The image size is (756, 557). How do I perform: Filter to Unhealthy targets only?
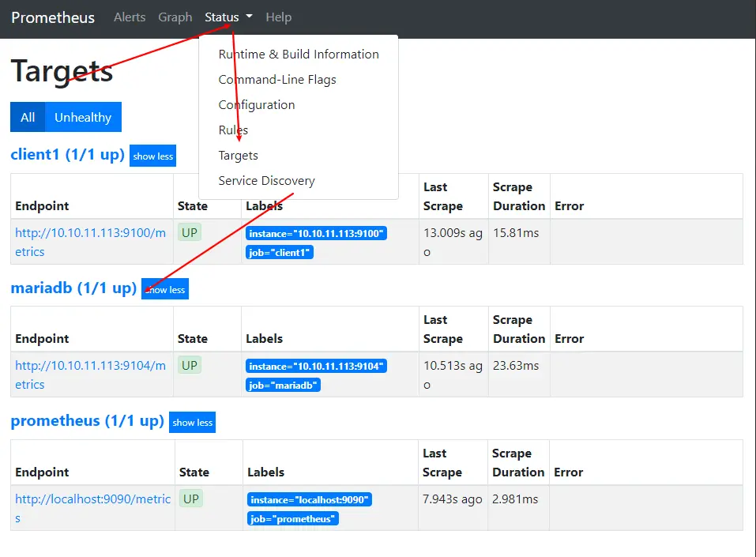(x=83, y=118)
